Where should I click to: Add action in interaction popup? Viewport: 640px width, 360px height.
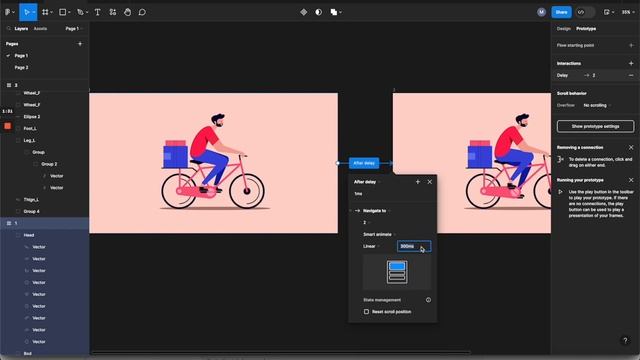pos(418,182)
